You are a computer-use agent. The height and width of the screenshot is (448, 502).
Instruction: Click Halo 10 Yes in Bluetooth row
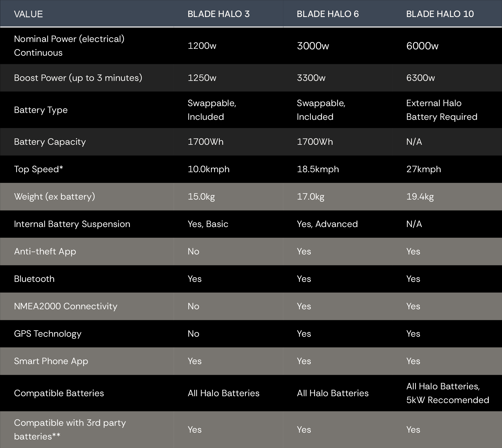(413, 279)
